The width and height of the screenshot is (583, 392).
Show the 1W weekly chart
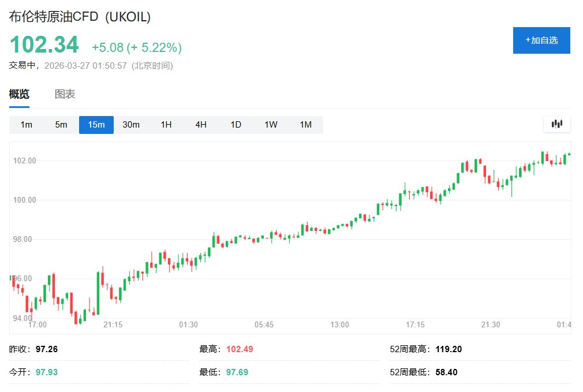point(271,125)
